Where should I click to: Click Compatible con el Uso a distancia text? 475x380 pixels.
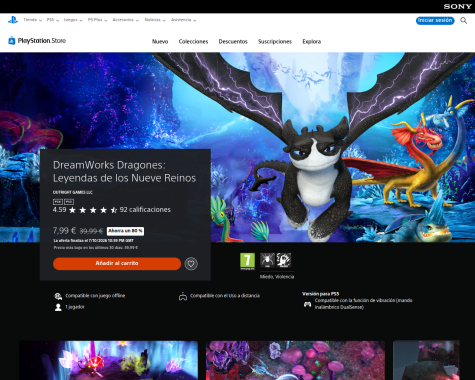point(225,296)
